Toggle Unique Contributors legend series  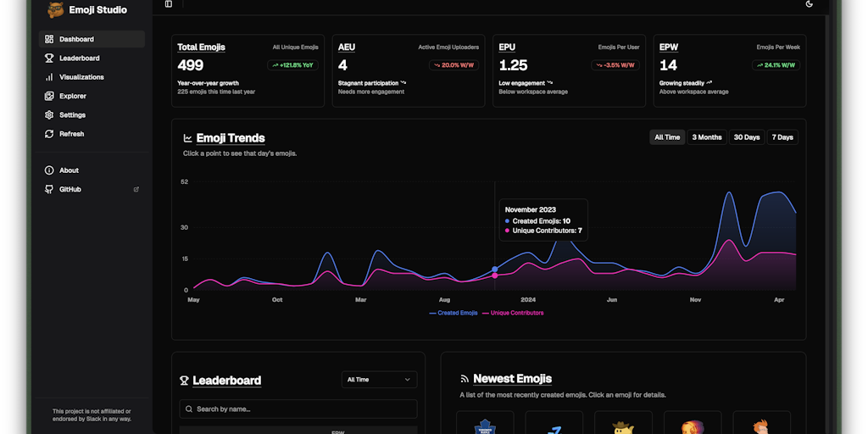point(513,314)
